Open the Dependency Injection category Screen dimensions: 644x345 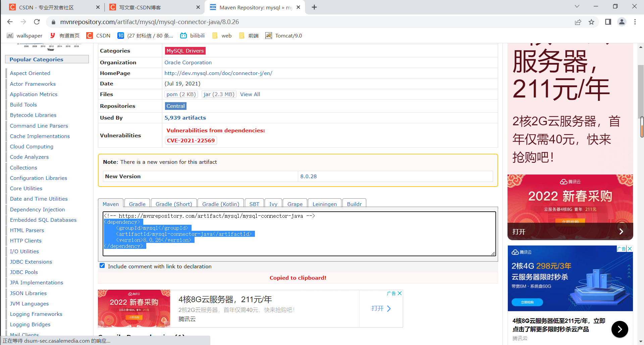tap(38, 209)
